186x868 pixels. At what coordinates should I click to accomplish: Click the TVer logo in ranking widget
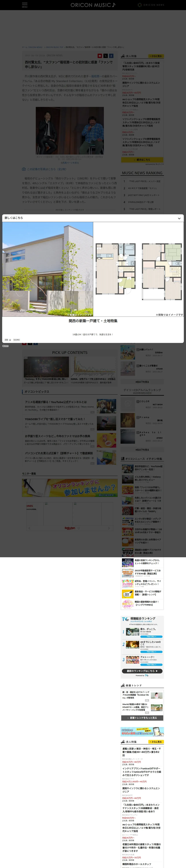pyautogui.click(x=125, y=619)
